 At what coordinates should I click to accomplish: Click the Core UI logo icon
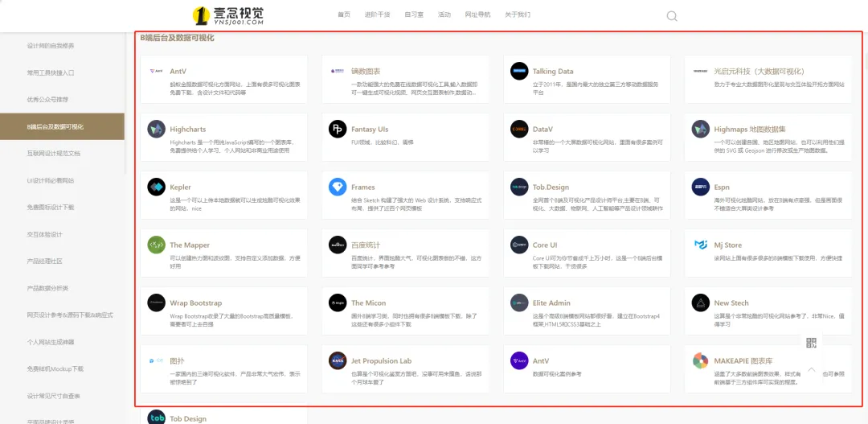pyautogui.click(x=519, y=245)
